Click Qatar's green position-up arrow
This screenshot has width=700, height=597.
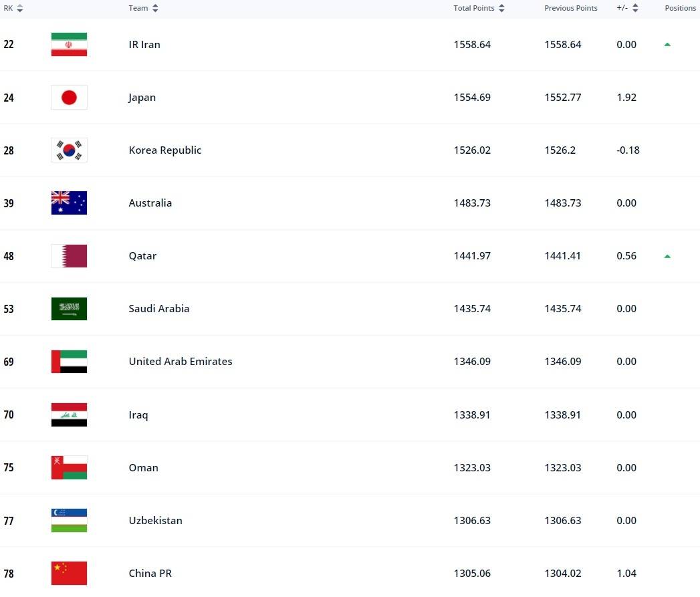pyautogui.click(x=667, y=256)
